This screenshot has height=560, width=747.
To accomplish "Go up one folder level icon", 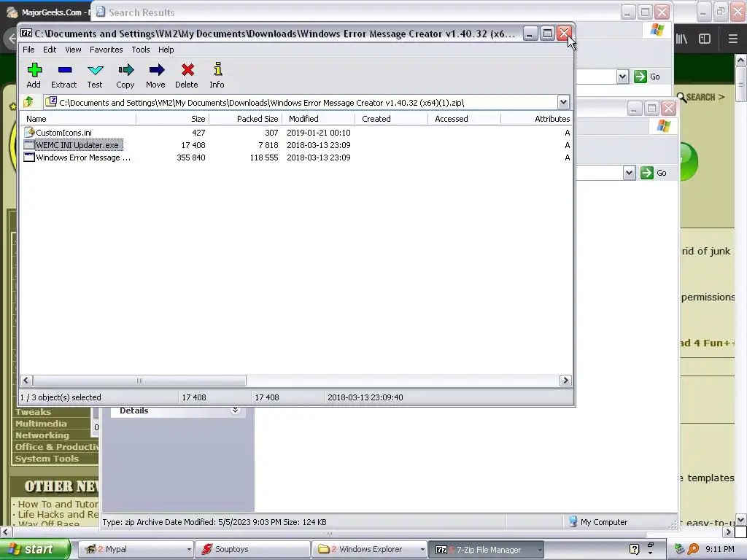I will (x=28, y=102).
